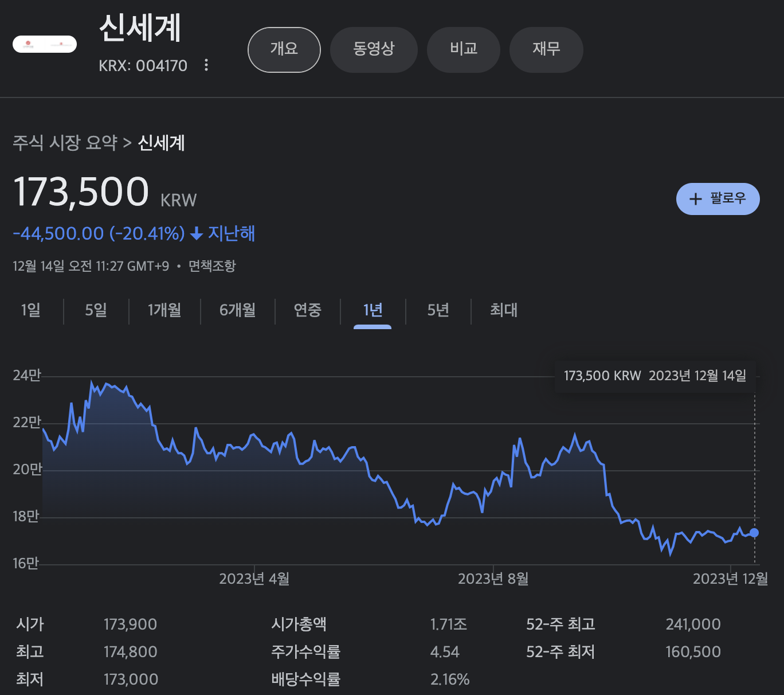Click the blue endpoint dot on chart
This screenshot has height=695, width=784.
(x=754, y=533)
